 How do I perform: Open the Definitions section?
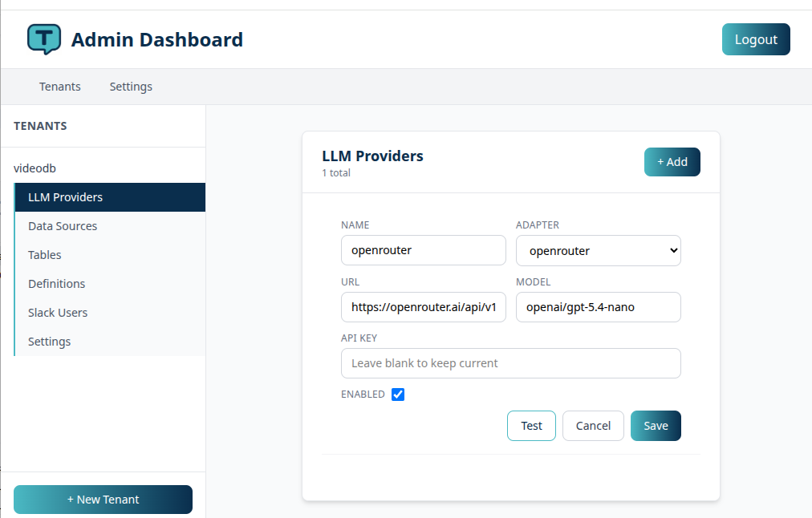tap(56, 283)
